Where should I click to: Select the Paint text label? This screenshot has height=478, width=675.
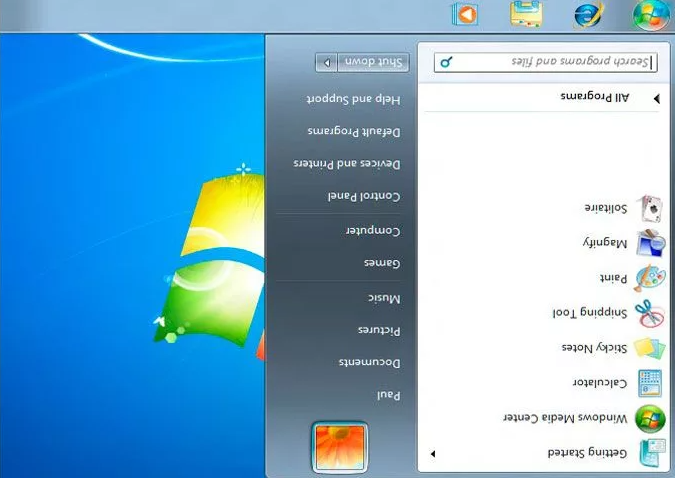coord(613,278)
